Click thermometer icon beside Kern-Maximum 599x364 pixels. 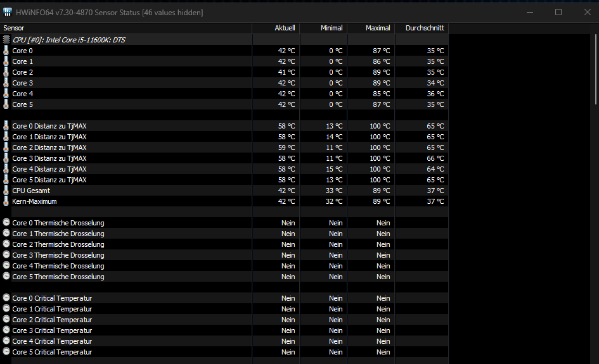pos(6,201)
